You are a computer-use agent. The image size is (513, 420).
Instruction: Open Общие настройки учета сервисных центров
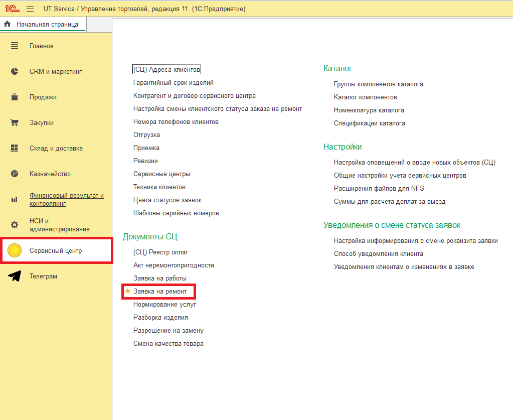[x=400, y=176]
